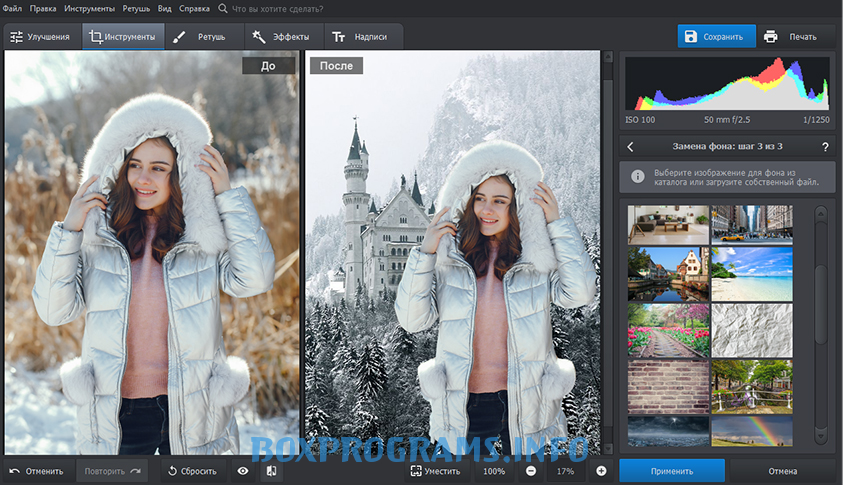Click the info icon in hint box
The image size is (843, 485).
pyautogui.click(x=638, y=176)
